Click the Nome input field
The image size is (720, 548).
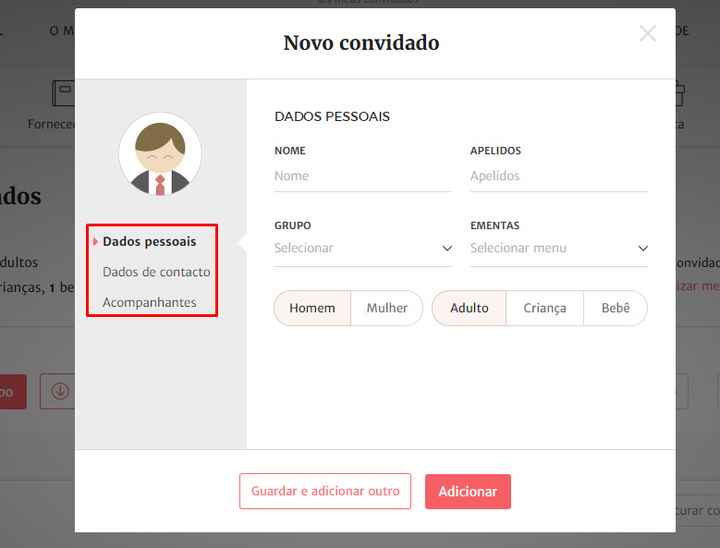[x=363, y=176]
